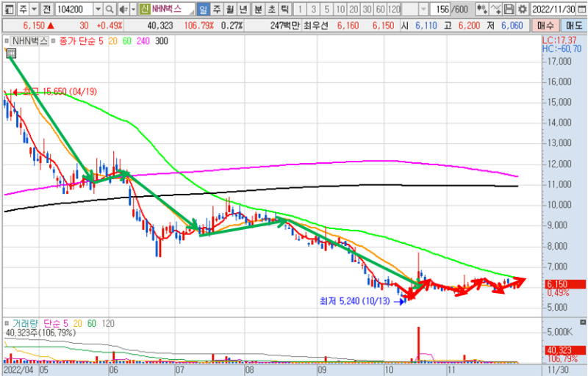Click the 120 volume average legend

[x=108, y=323]
